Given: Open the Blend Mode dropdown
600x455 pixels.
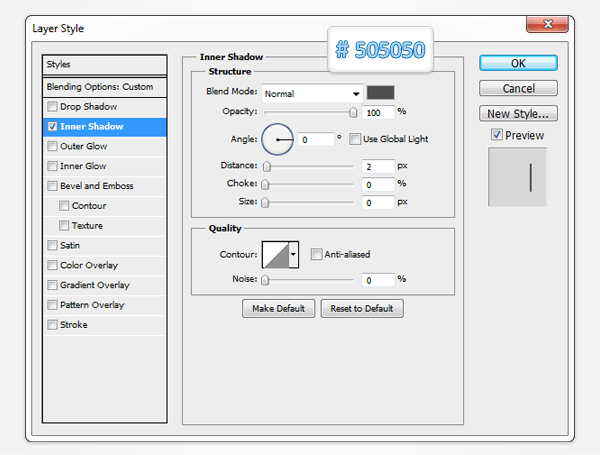Looking at the screenshot, I should (311, 93).
